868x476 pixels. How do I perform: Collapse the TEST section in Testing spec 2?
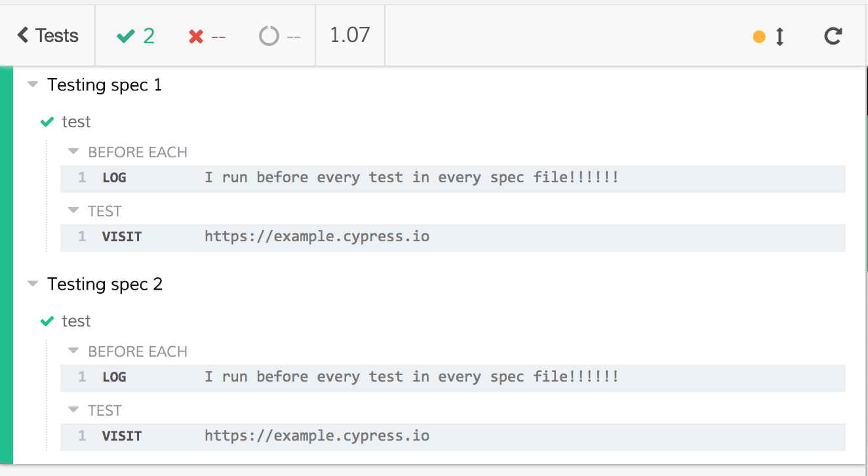click(x=73, y=410)
